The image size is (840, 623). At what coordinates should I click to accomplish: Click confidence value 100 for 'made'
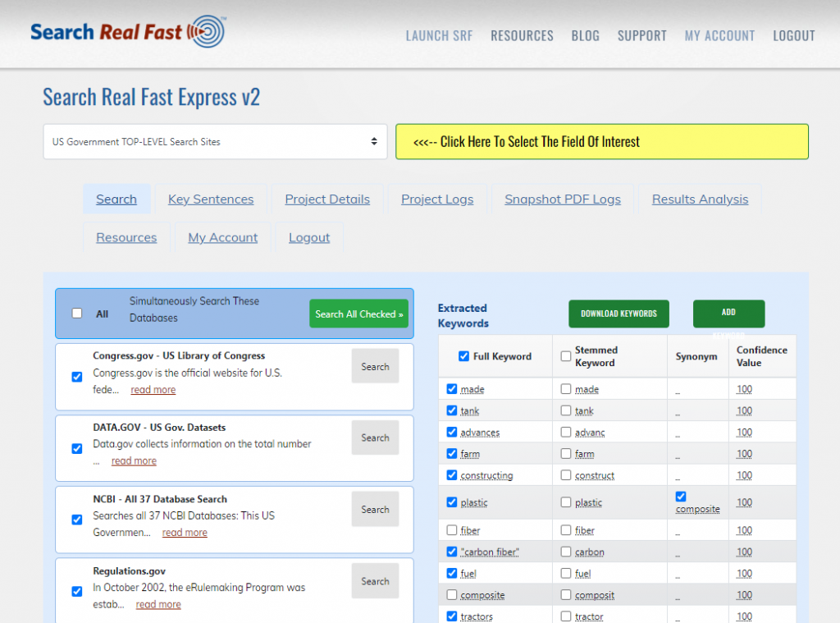click(x=744, y=389)
